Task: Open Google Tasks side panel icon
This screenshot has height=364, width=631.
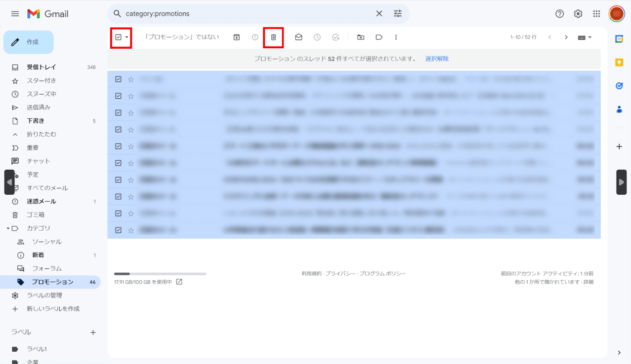Action: point(619,86)
